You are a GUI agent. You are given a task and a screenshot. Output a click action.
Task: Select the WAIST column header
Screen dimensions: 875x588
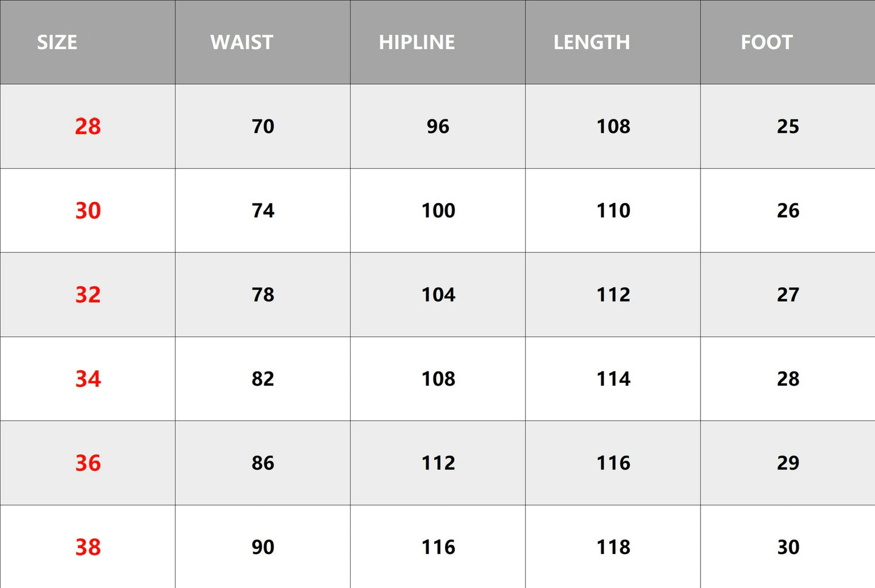242,42
